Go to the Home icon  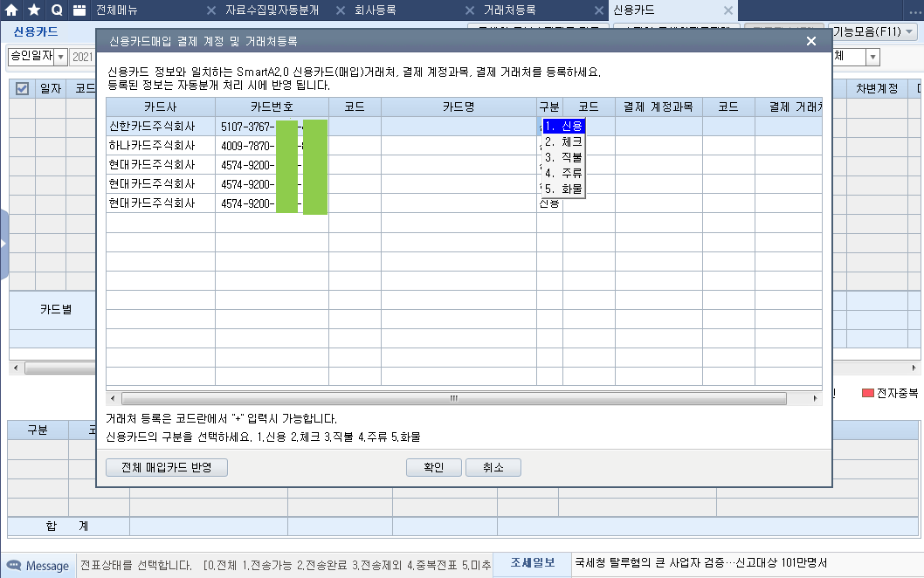(11, 10)
